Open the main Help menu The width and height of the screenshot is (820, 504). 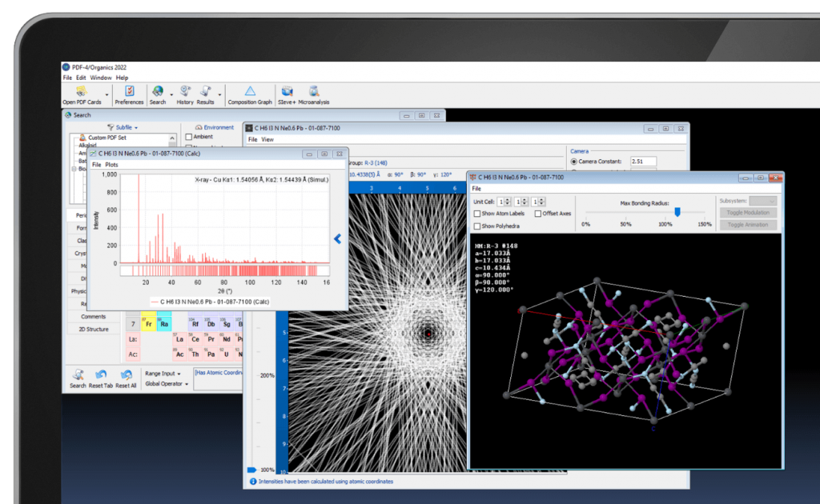(122, 78)
